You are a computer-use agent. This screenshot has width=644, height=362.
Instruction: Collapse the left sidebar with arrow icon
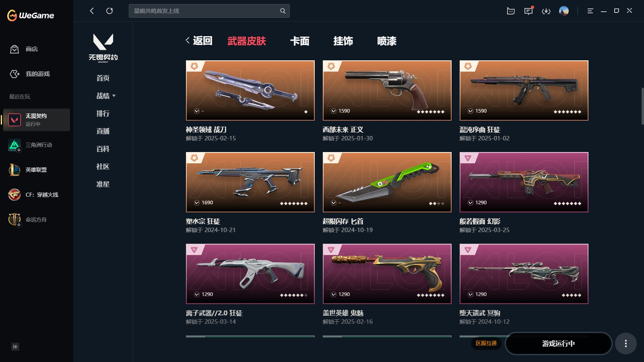click(x=15, y=347)
